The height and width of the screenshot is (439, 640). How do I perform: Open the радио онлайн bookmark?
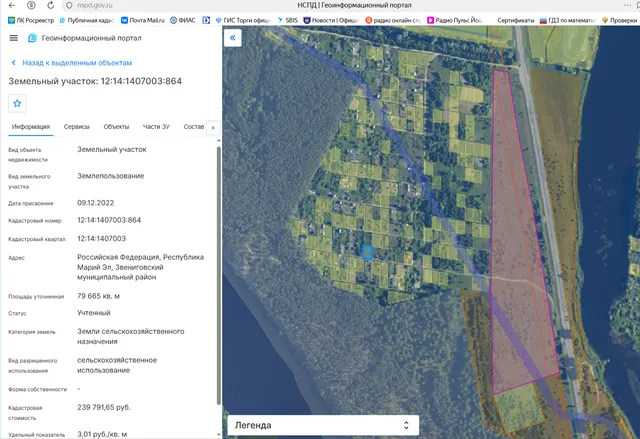(393, 20)
